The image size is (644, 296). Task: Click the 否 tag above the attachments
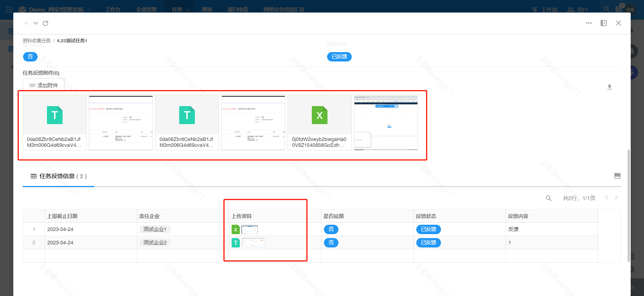[x=30, y=57]
